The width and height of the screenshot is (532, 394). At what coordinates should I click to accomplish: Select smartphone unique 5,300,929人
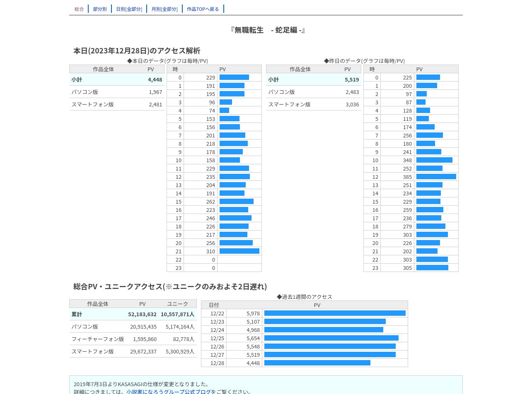coord(180,351)
